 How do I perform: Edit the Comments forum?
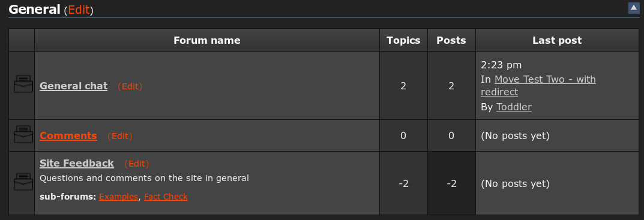120,136
